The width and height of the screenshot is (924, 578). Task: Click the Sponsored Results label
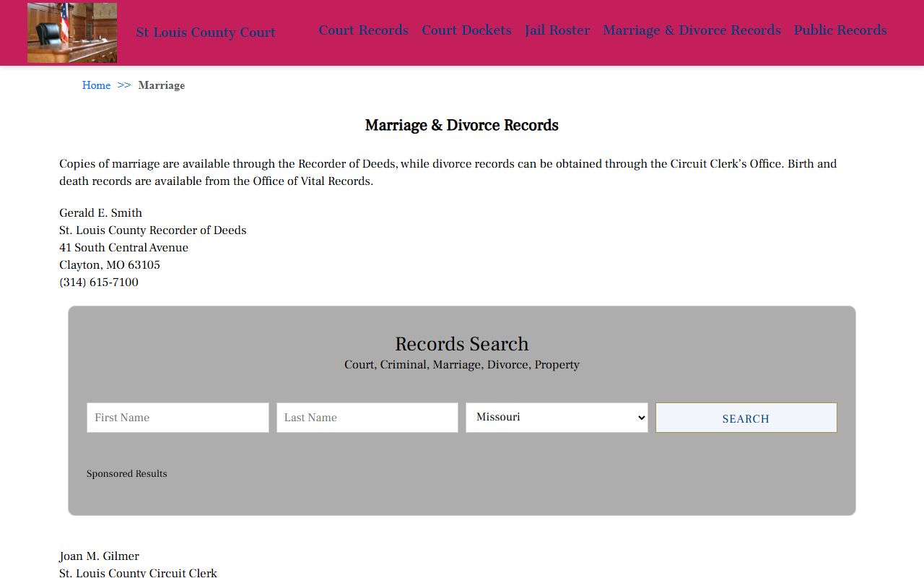pyautogui.click(x=127, y=474)
